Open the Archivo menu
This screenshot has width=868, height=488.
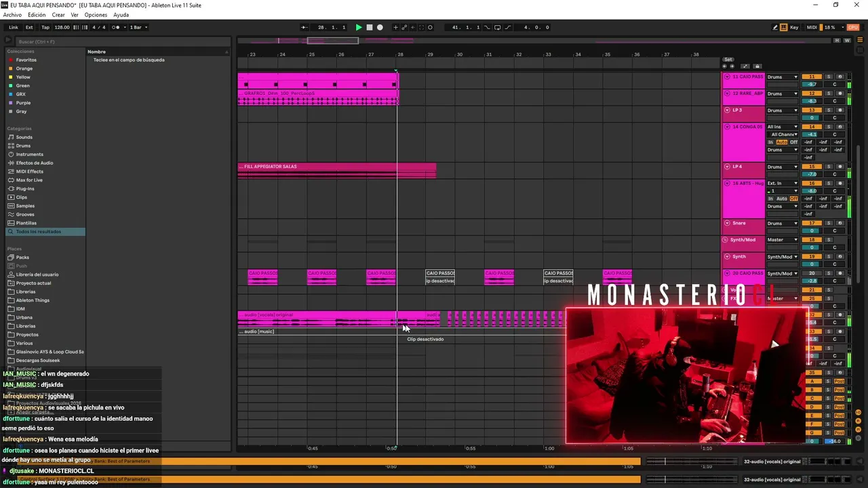point(12,15)
